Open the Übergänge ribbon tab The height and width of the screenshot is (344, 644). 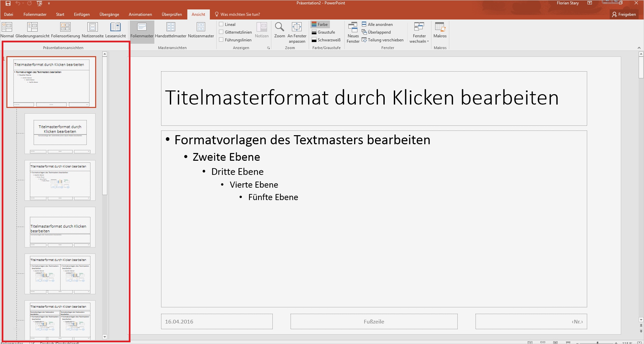pyautogui.click(x=109, y=14)
